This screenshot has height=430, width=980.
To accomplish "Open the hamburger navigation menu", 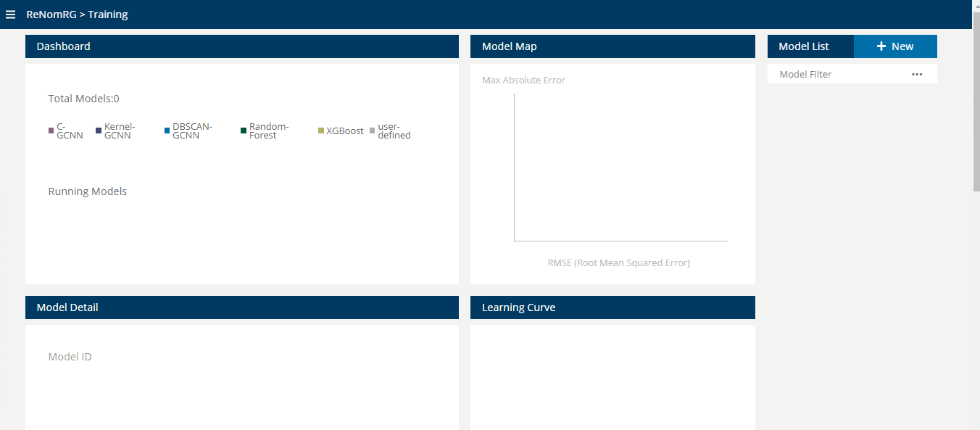I will pos(10,15).
